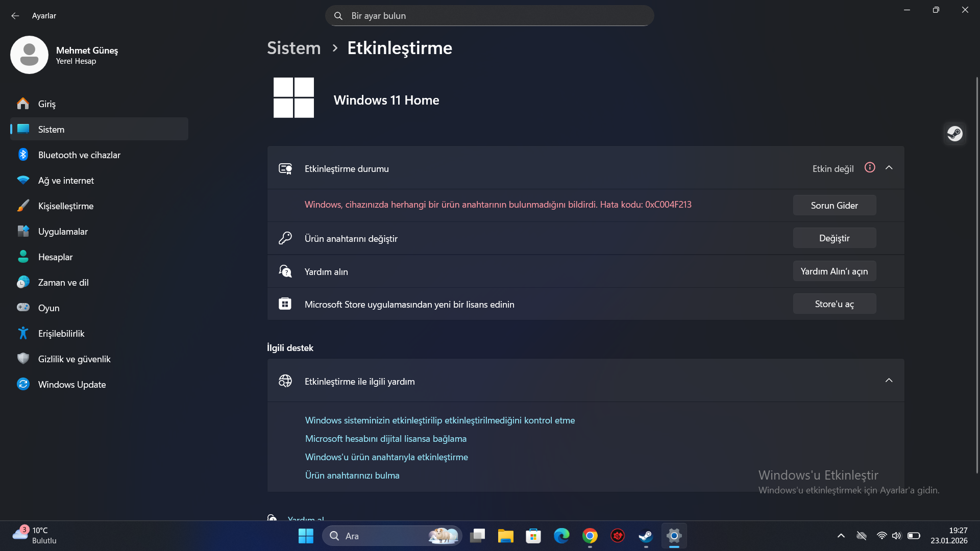Open File Explorer from the taskbar
This screenshot has height=551, width=980.
(505, 536)
